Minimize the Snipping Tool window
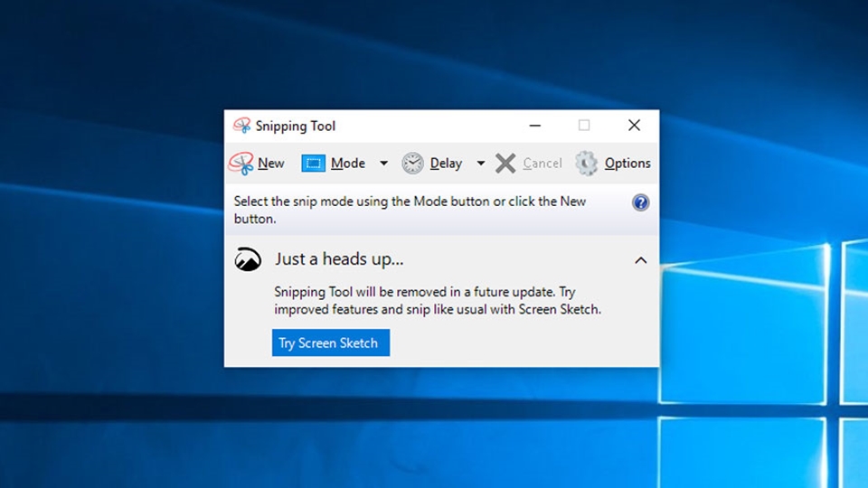 point(535,126)
